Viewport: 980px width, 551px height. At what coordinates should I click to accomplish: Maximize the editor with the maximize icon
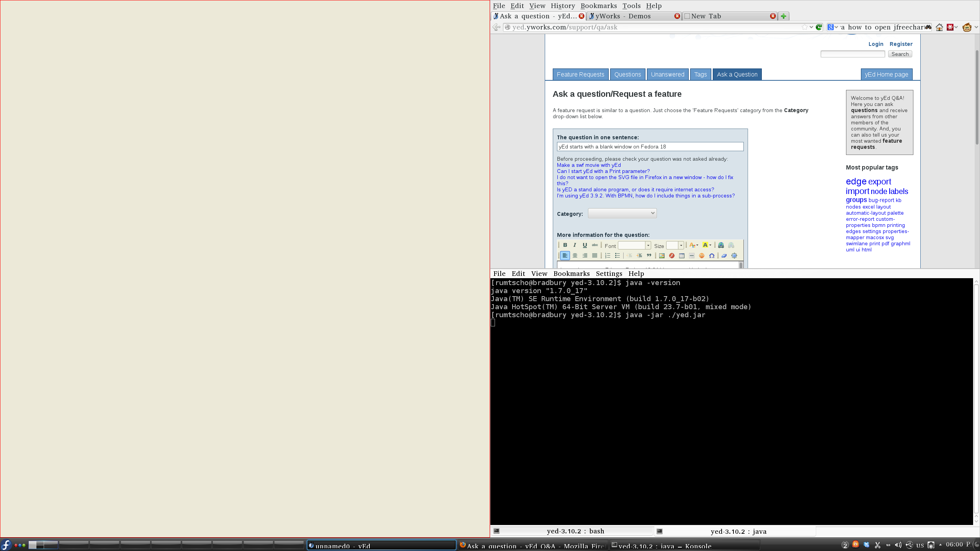[x=734, y=256]
